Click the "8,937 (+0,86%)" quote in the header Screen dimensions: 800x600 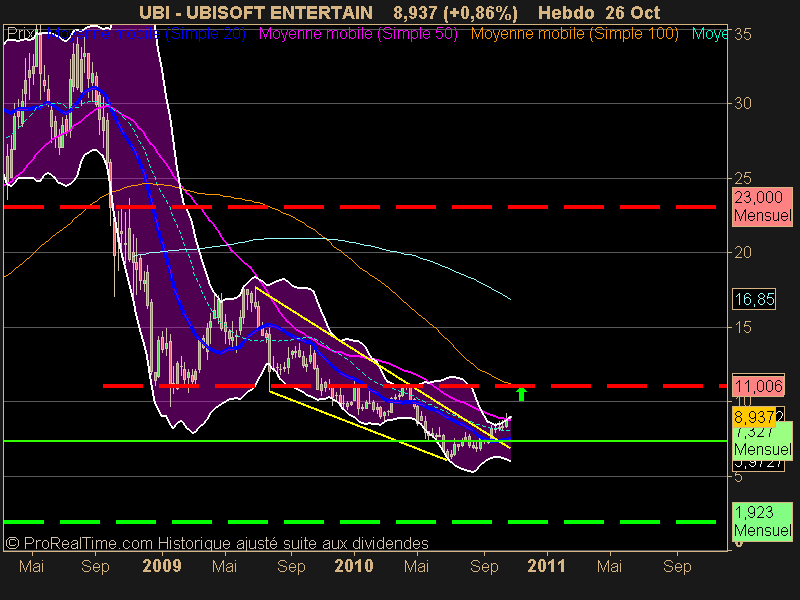coord(456,13)
